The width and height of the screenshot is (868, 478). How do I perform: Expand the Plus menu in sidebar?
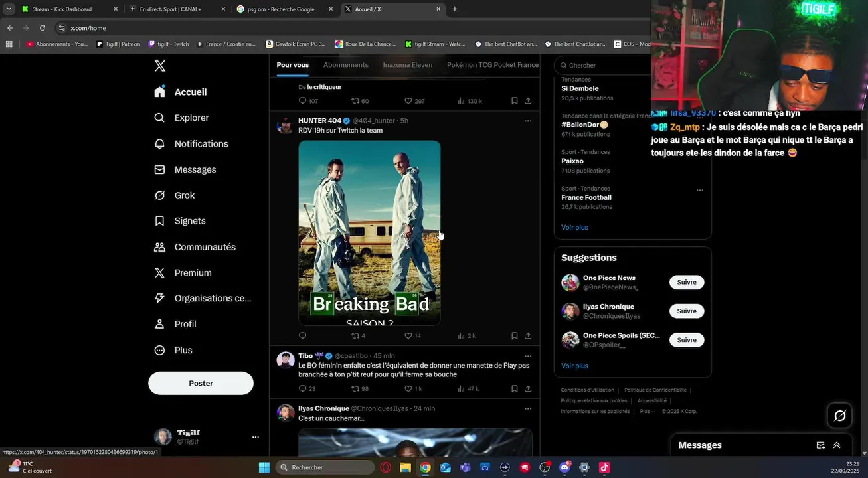(x=173, y=350)
